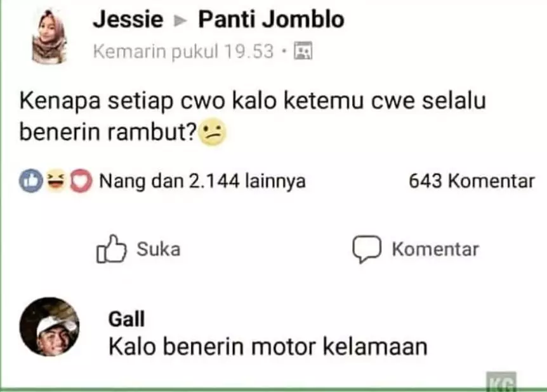Select the comment Kalo benerin motor kelamaan

tap(268, 347)
